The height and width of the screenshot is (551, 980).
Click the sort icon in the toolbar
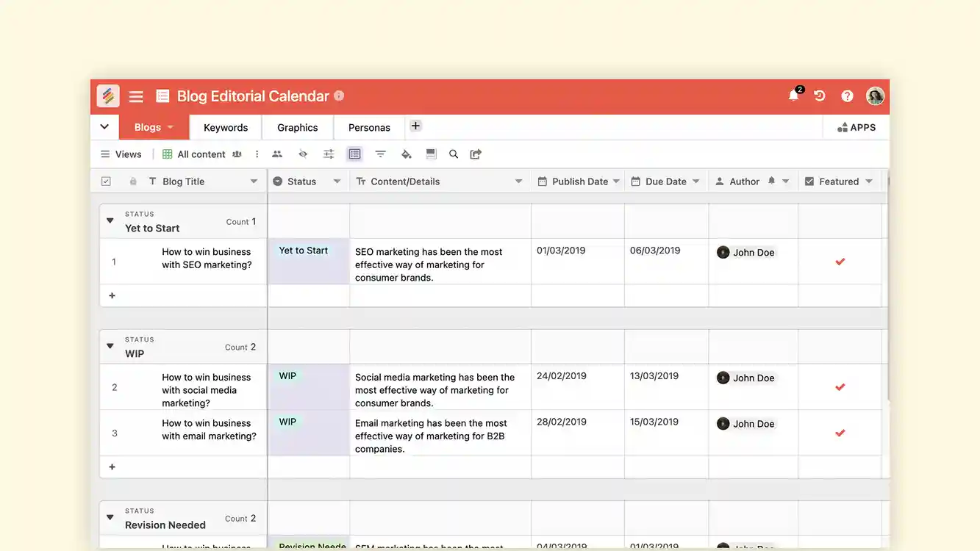tap(380, 154)
